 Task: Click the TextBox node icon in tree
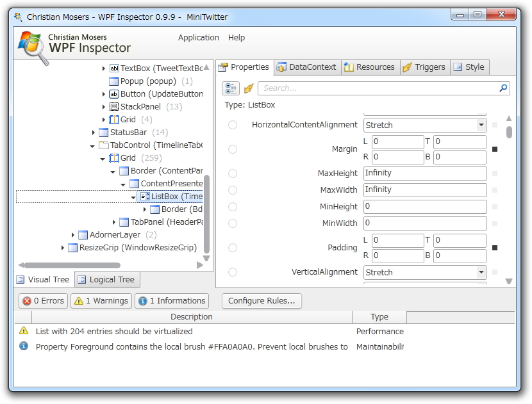click(114, 69)
